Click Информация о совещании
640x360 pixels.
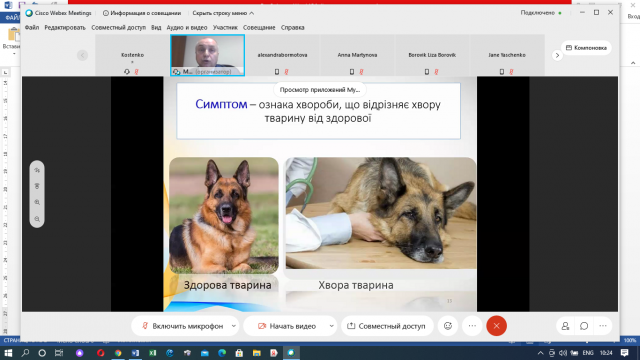(142, 13)
